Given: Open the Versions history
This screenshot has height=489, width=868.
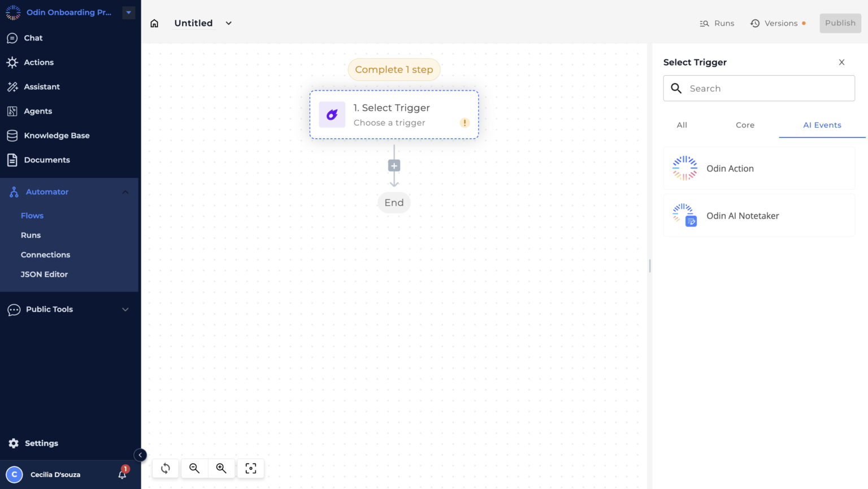Looking at the screenshot, I should coord(778,23).
